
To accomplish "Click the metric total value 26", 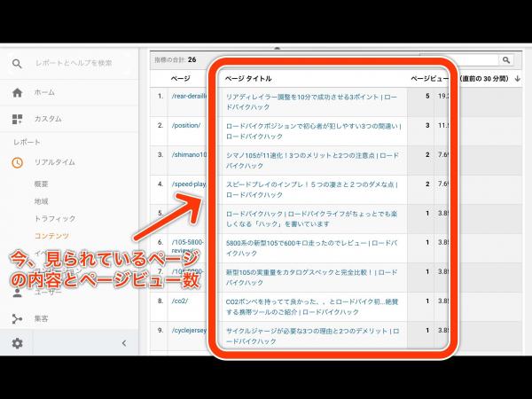I will point(192,59).
